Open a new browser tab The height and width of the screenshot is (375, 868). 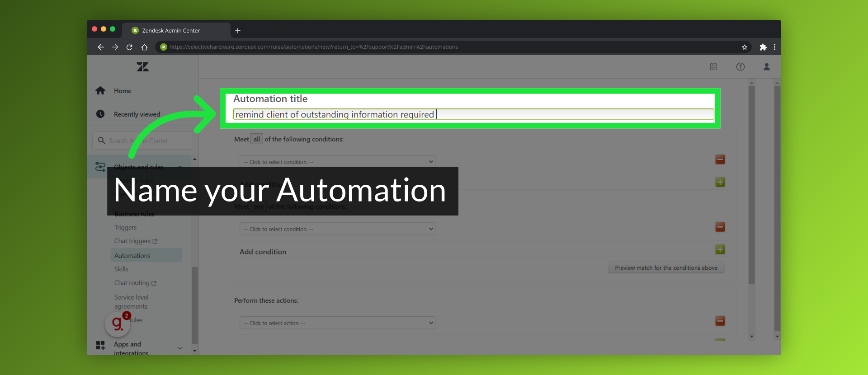pos(238,31)
